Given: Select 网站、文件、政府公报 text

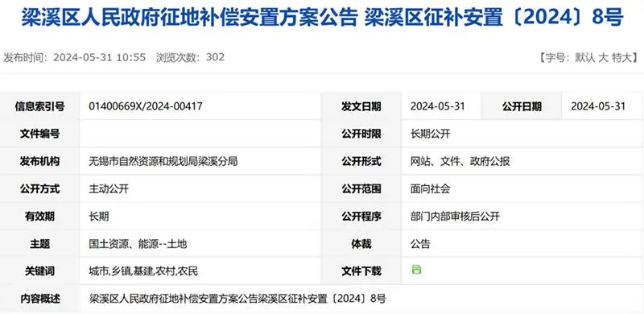Looking at the screenshot, I should (460, 161).
